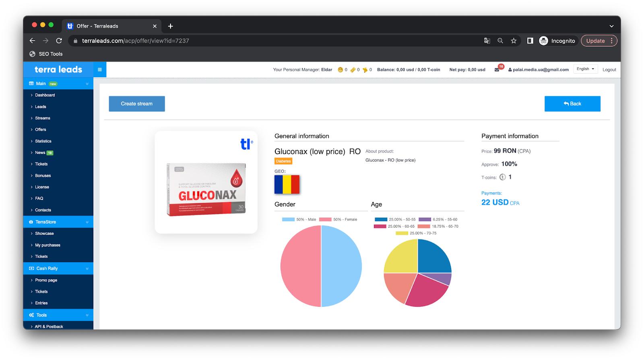Click the palai.media.ua@gmail.com account link
This screenshot has width=644, height=360.
click(539, 70)
